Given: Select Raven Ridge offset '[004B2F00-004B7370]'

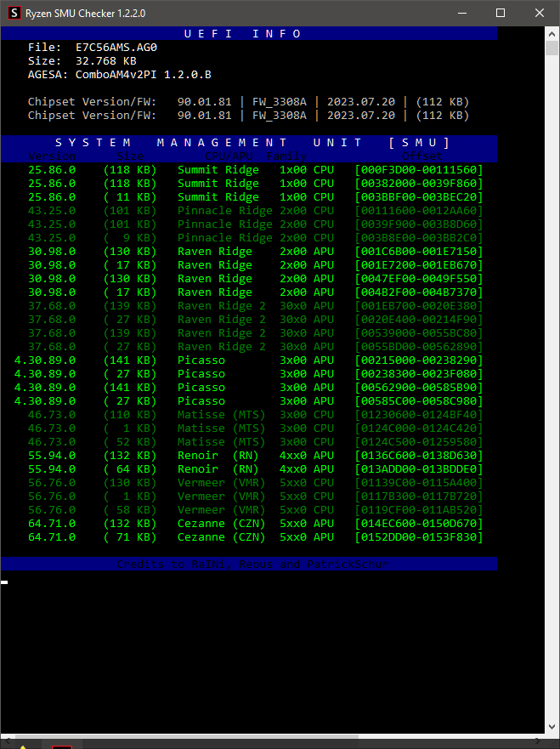Looking at the screenshot, I should (419, 292).
